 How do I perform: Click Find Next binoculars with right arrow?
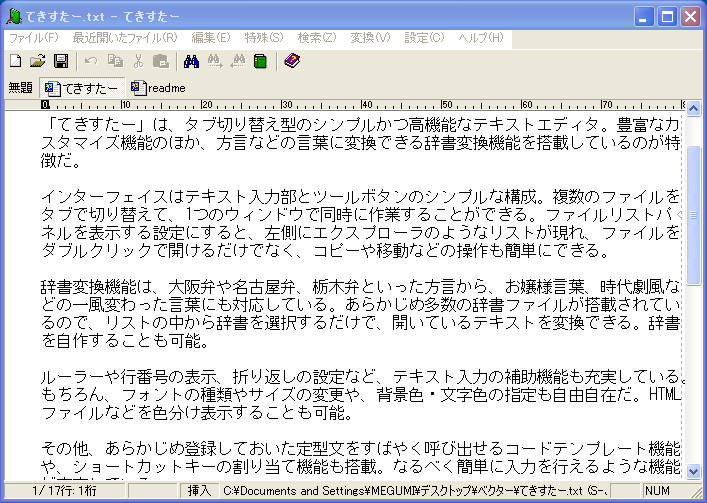pos(215,61)
